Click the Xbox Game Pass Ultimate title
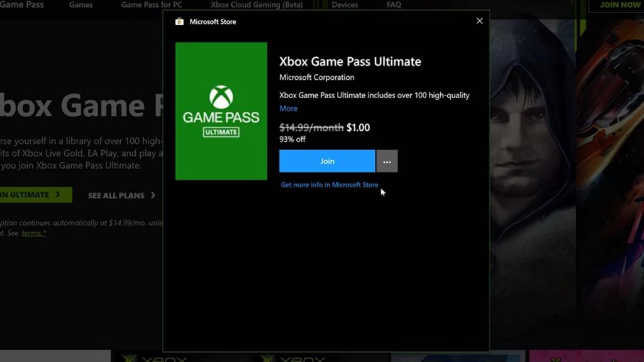The image size is (644, 362). point(350,62)
